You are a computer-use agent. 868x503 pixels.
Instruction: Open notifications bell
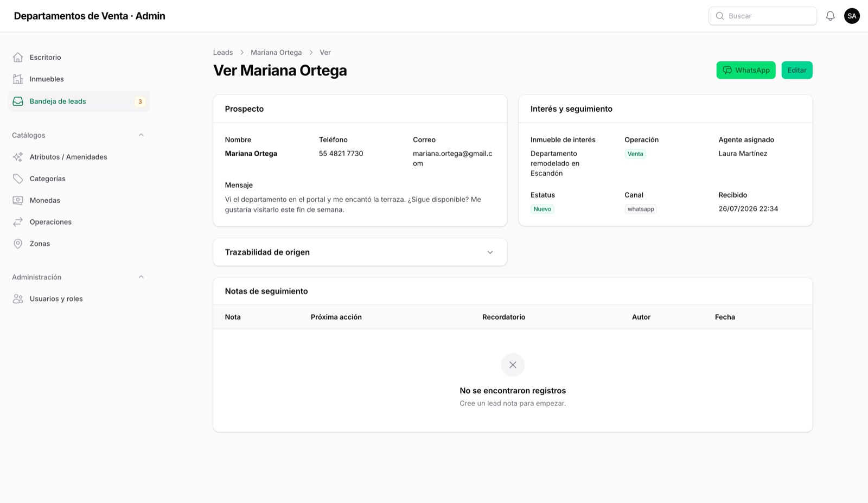click(x=830, y=16)
